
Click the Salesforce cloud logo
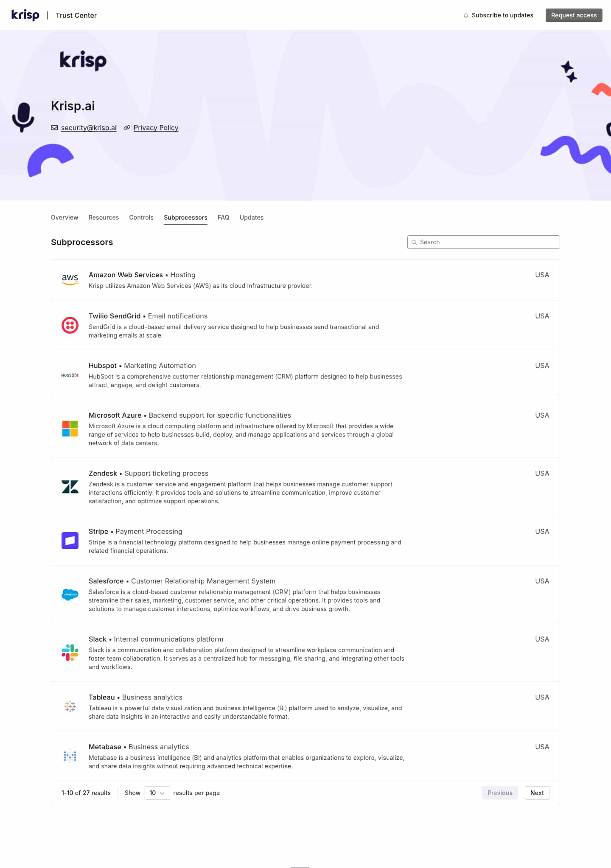coord(70,594)
